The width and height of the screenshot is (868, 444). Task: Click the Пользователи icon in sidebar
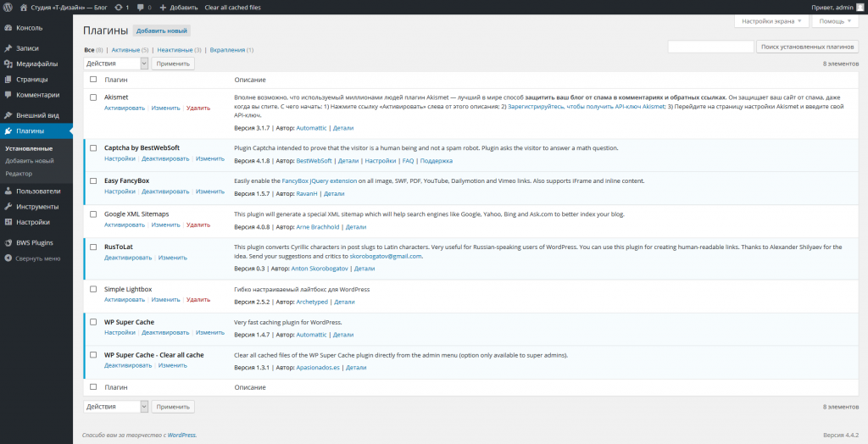click(x=8, y=191)
